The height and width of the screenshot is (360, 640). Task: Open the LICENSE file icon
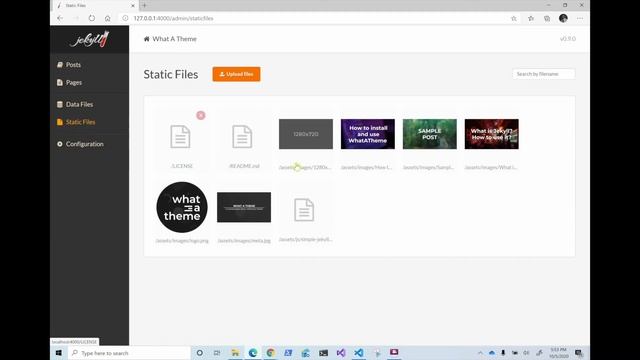tap(180, 136)
